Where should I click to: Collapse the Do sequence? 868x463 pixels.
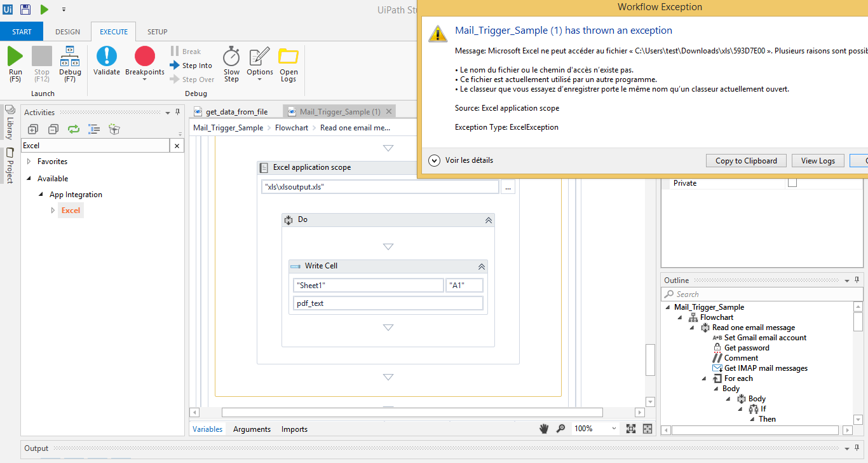click(x=488, y=220)
